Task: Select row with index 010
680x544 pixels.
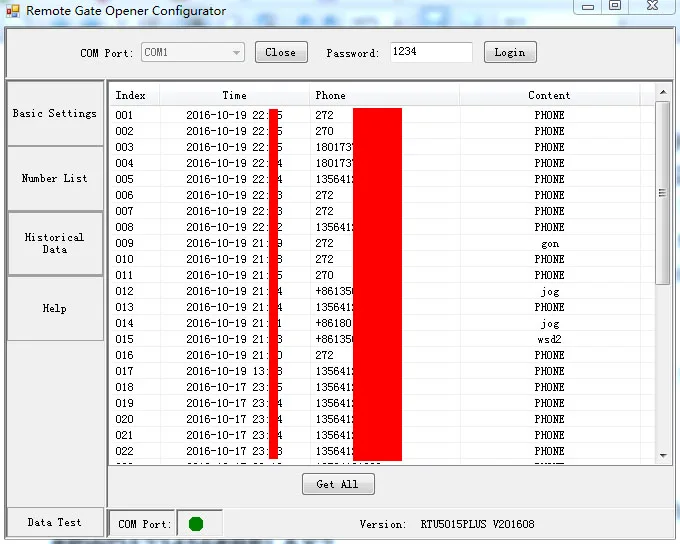Action: (x=382, y=259)
